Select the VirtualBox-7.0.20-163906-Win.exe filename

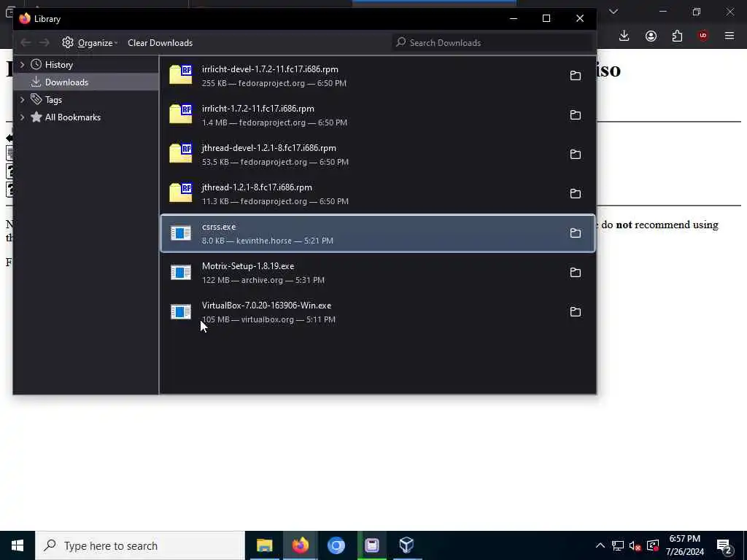point(266,306)
